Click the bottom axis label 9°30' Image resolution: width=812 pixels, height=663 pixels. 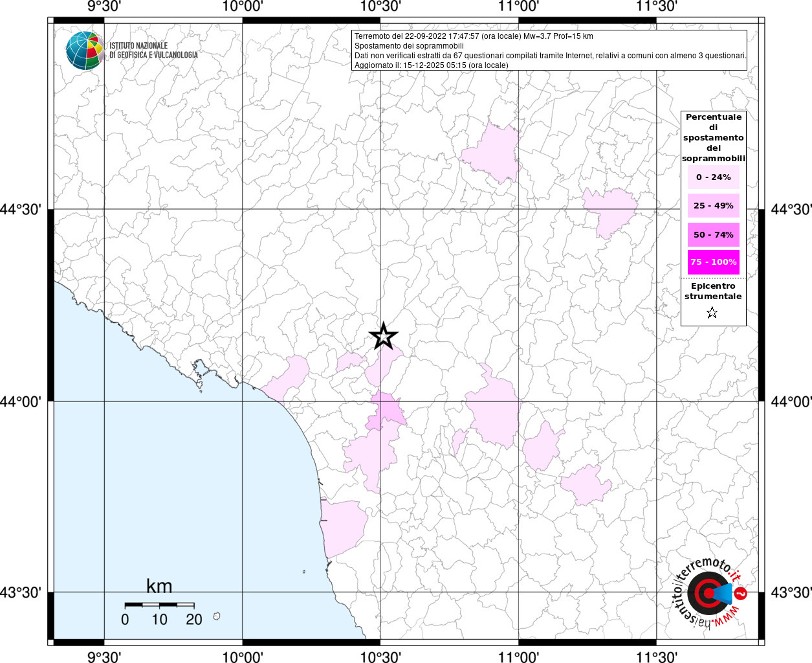(x=104, y=657)
